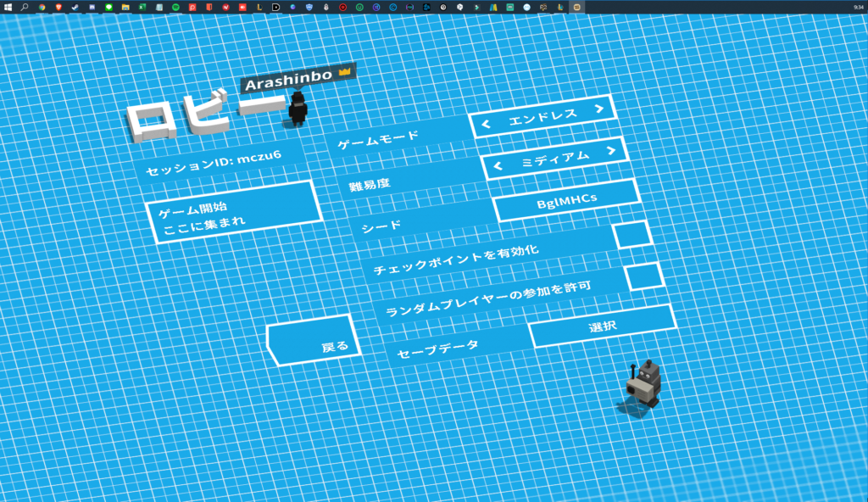Open the Brave browser taskbar icon
This screenshot has height=502, width=868.
[x=58, y=6]
